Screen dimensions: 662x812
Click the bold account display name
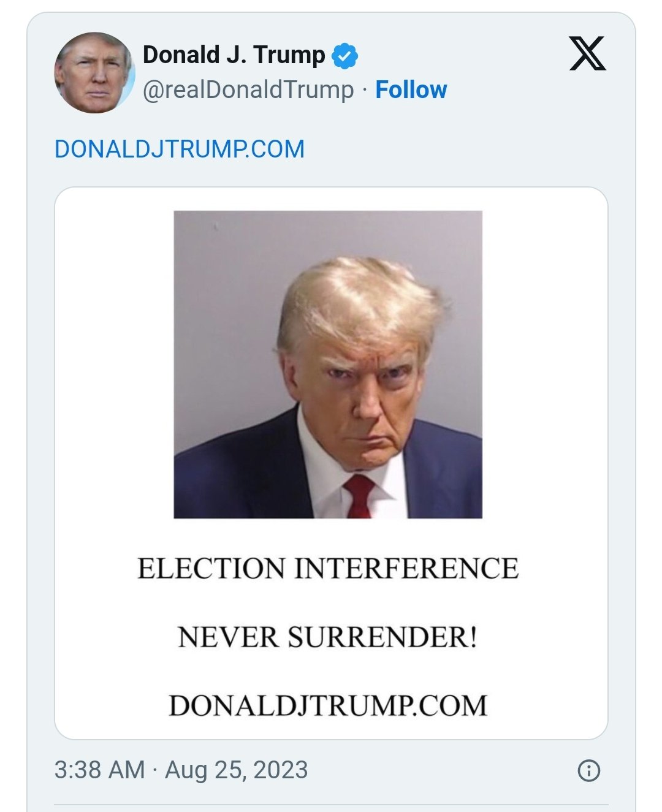click(x=234, y=55)
